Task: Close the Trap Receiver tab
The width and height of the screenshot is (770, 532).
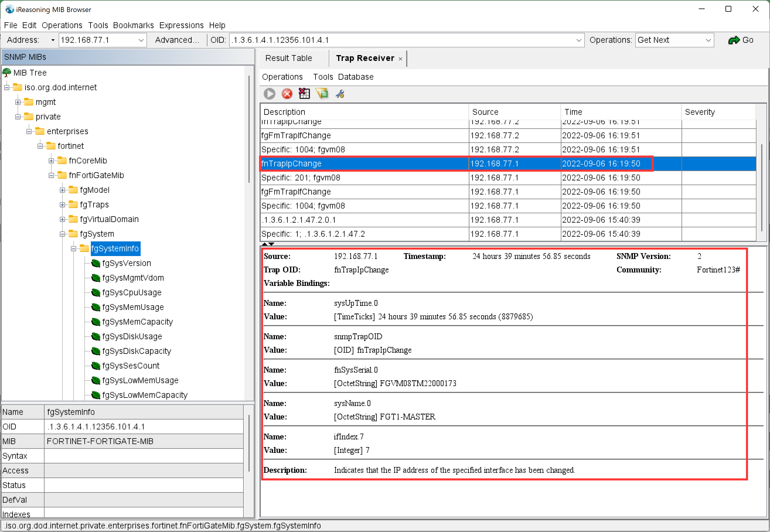Action: click(x=400, y=59)
